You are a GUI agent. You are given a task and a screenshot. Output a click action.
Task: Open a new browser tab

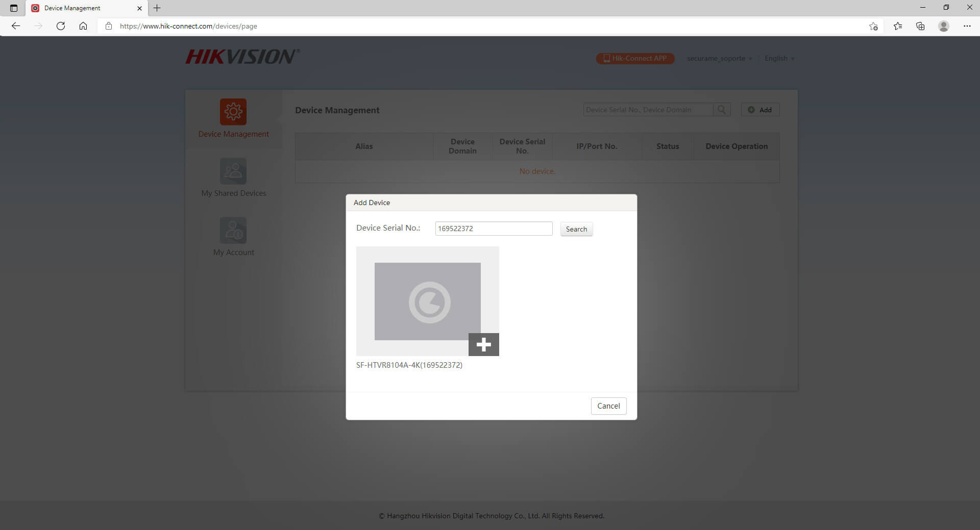coord(157,8)
